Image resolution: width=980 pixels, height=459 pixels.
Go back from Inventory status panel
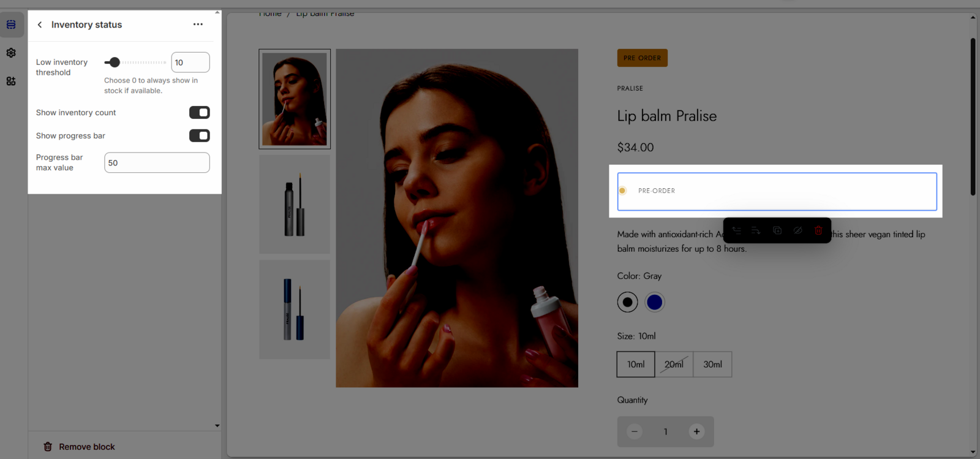click(x=40, y=25)
